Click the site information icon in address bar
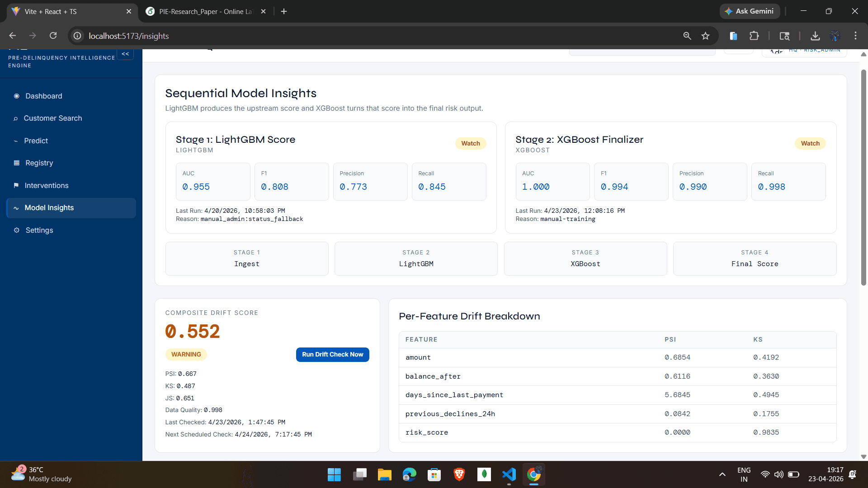 (x=77, y=36)
